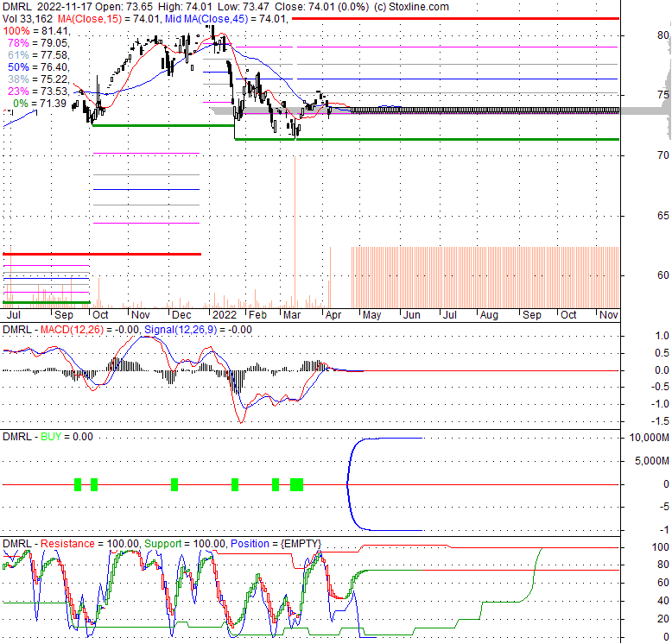
Task: Click the 0% = 71.39 Fibonacci label
Action: [40, 104]
